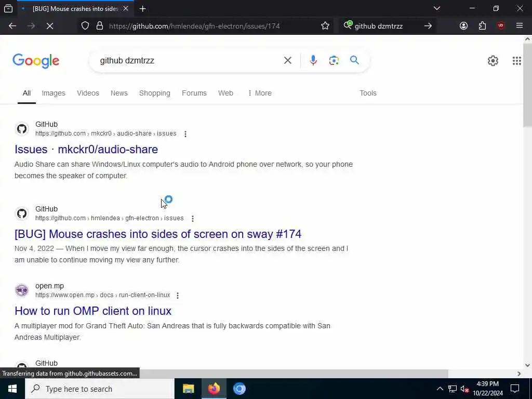Open the list all tabs dropdown
The width and height of the screenshot is (532, 399).
point(436,8)
